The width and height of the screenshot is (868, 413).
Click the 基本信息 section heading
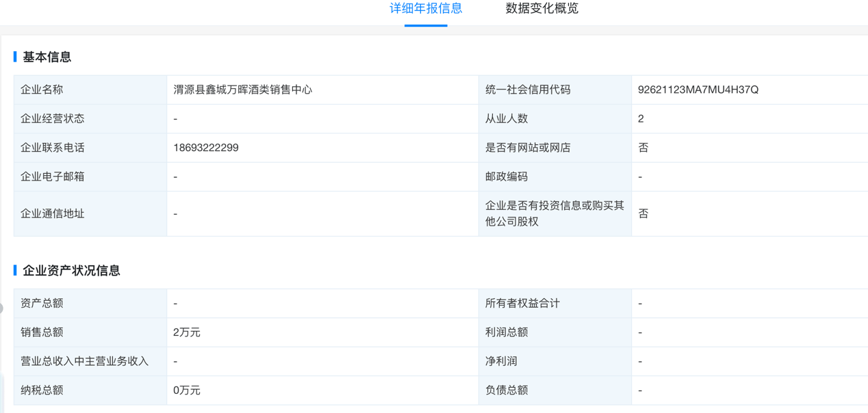click(47, 57)
